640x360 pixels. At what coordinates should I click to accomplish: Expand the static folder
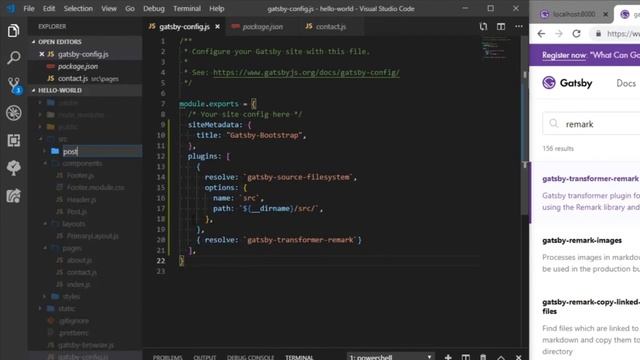click(x=40, y=309)
